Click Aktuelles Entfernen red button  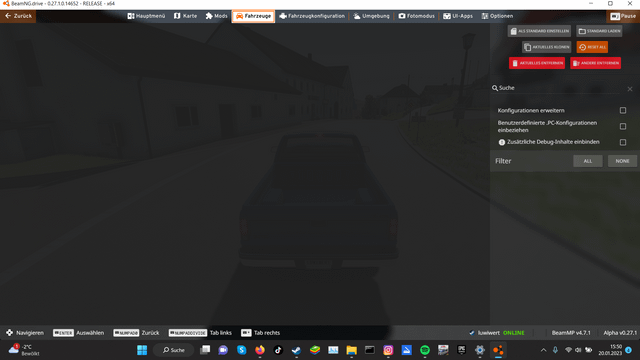(x=537, y=63)
